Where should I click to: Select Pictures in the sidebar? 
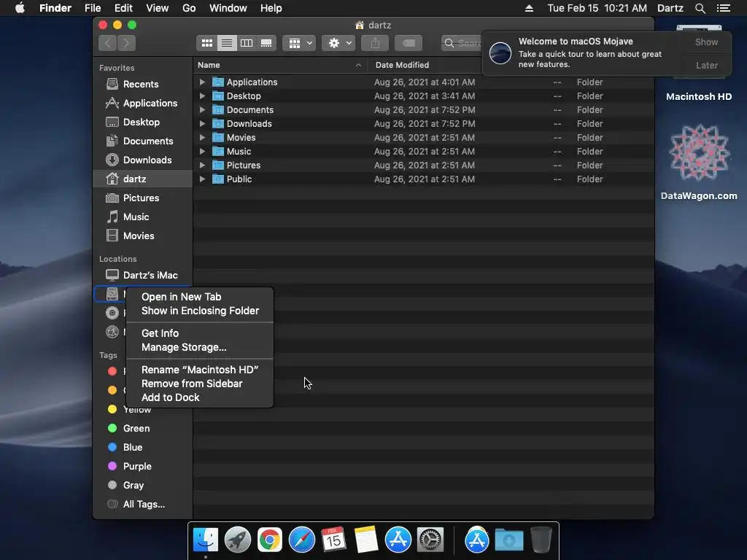pos(142,198)
